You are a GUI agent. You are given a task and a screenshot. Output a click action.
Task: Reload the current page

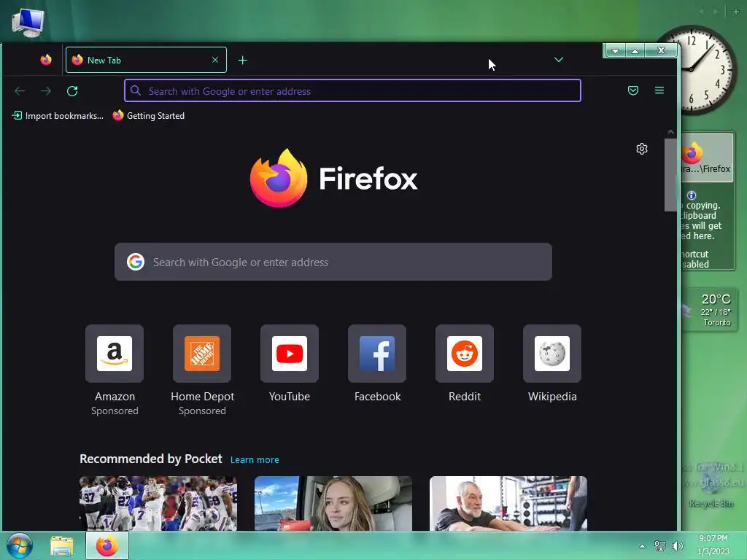click(x=72, y=91)
